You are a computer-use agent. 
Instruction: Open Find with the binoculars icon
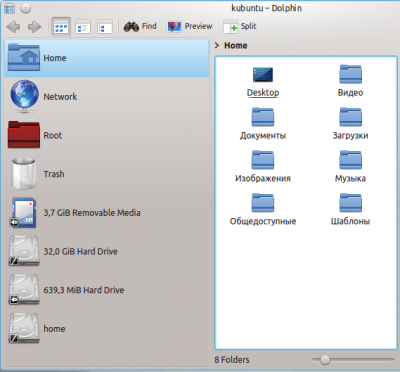(x=140, y=26)
